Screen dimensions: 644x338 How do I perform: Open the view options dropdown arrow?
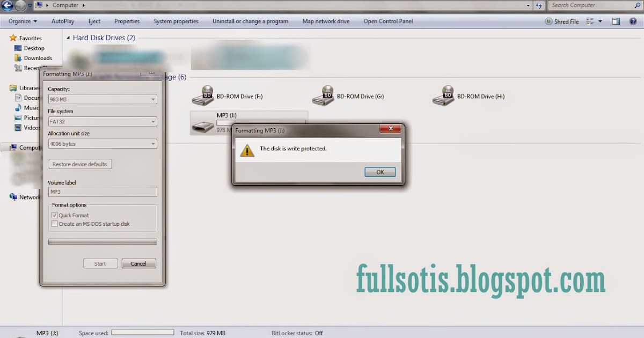click(x=600, y=21)
